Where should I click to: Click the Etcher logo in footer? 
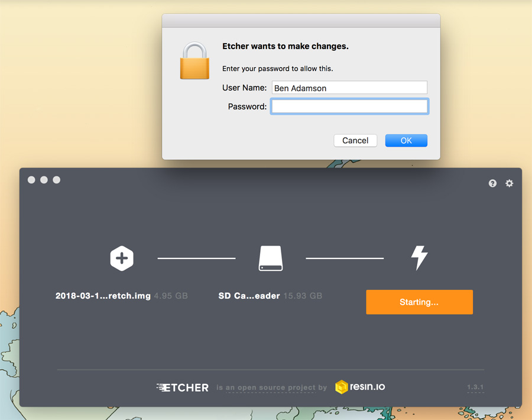click(x=183, y=387)
